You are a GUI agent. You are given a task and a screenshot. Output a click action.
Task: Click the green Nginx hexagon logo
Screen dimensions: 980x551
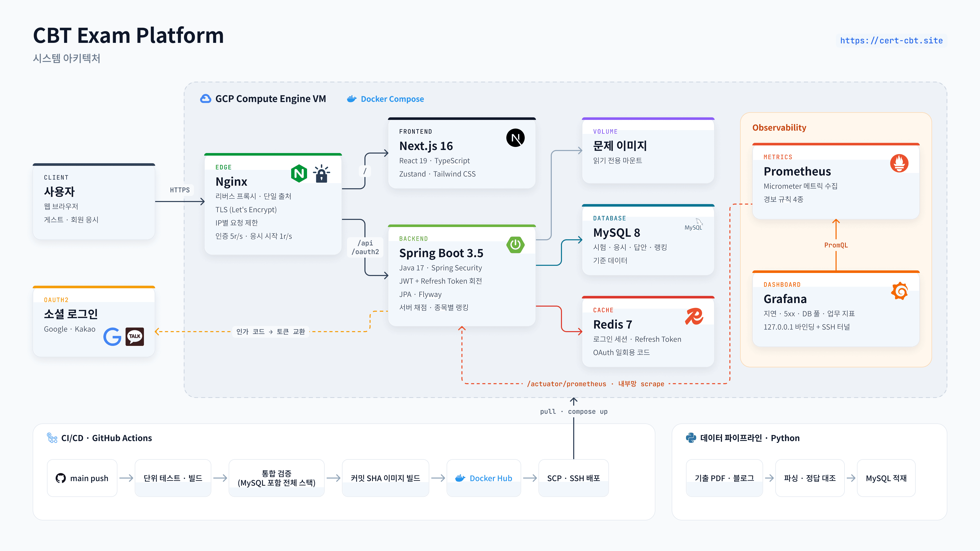pyautogui.click(x=299, y=173)
